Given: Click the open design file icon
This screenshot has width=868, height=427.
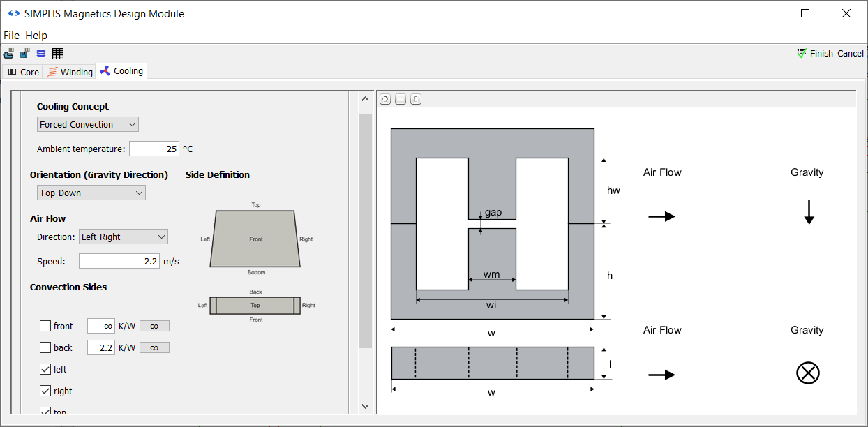Looking at the screenshot, I should click(8, 54).
